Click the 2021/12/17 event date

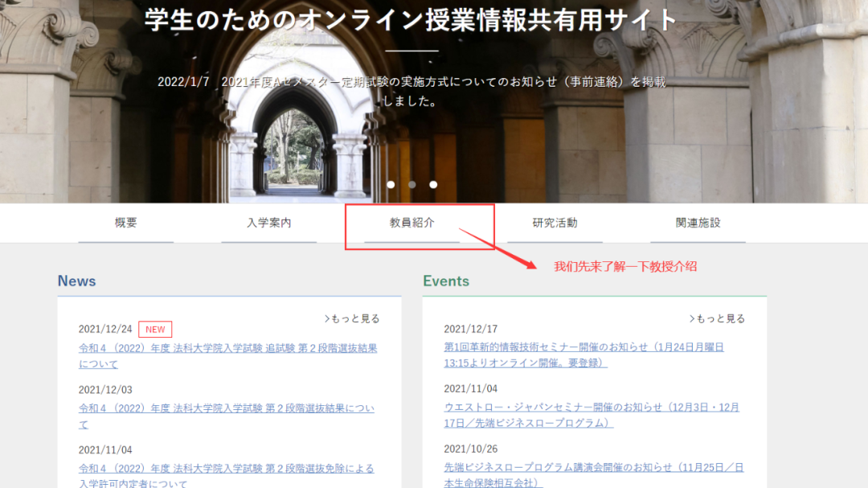(470, 329)
